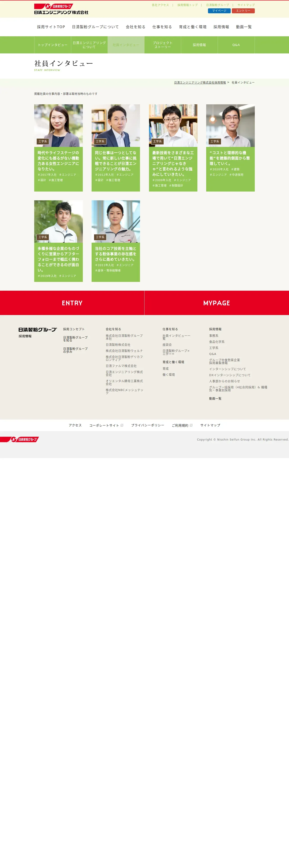The height and width of the screenshot is (868, 289).
Task: Open footer link 社員インタビュー一覧
Action: click(x=176, y=337)
